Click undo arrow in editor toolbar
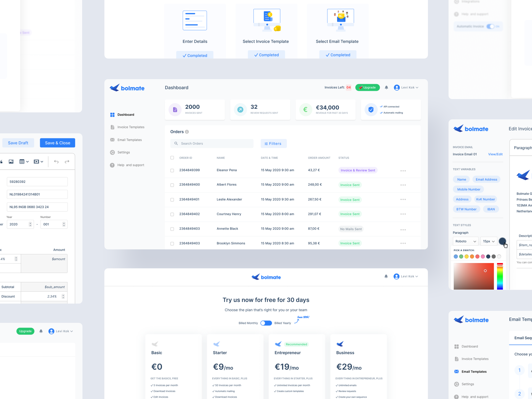532x399 pixels. point(56,162)
